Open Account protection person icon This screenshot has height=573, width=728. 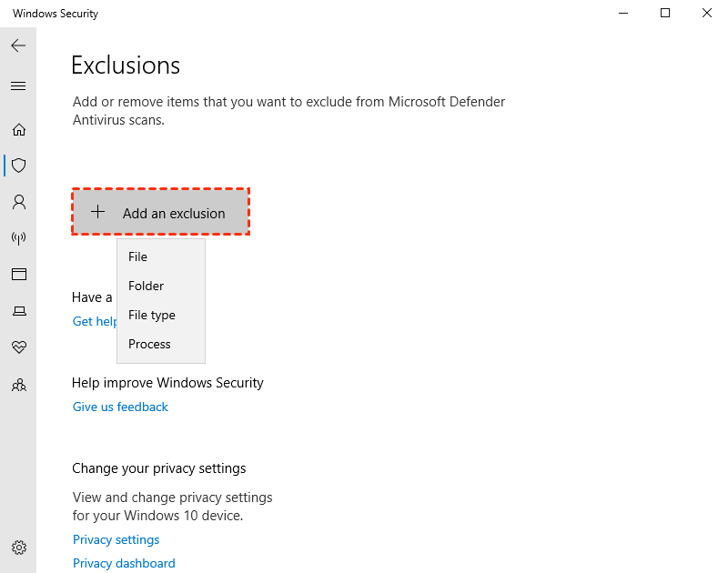coord(18,202)
